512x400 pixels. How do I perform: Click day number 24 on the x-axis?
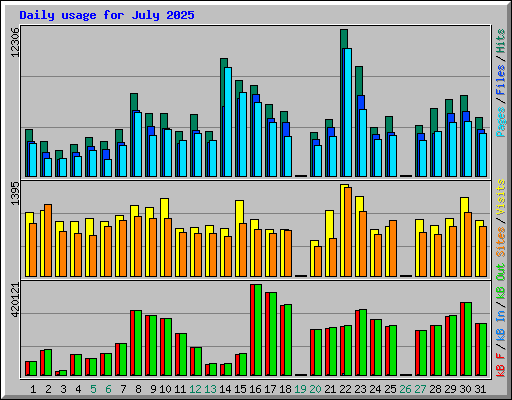(375, 389)
